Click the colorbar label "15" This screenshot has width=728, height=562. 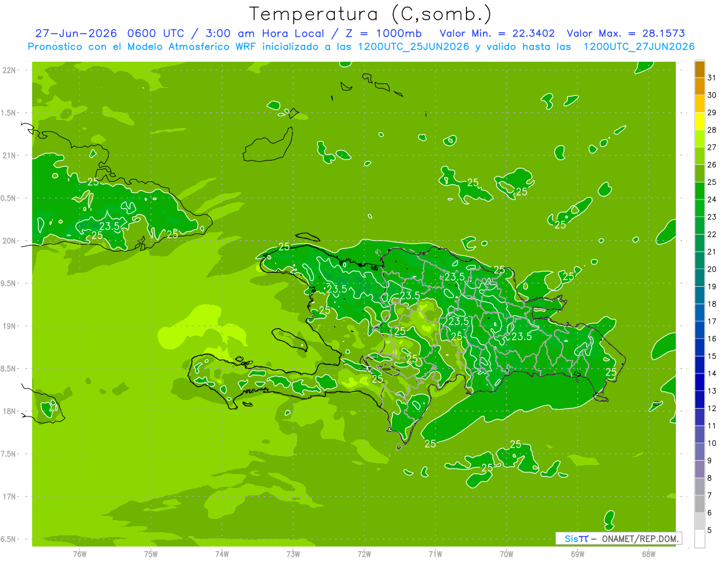coord(712,356)
